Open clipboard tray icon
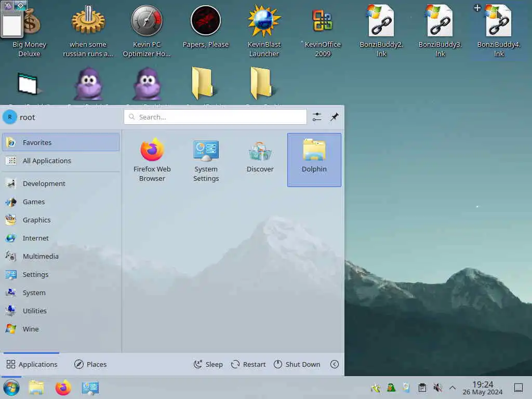The image size is (532, 399). pos(422,388)
